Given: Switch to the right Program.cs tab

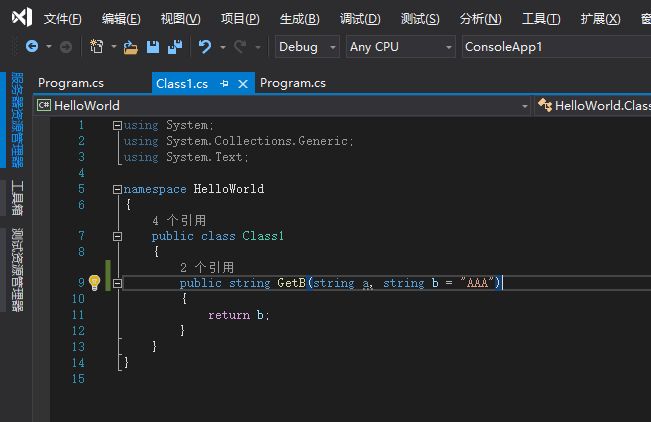Looking at the screenshot, I should [293, 83].
